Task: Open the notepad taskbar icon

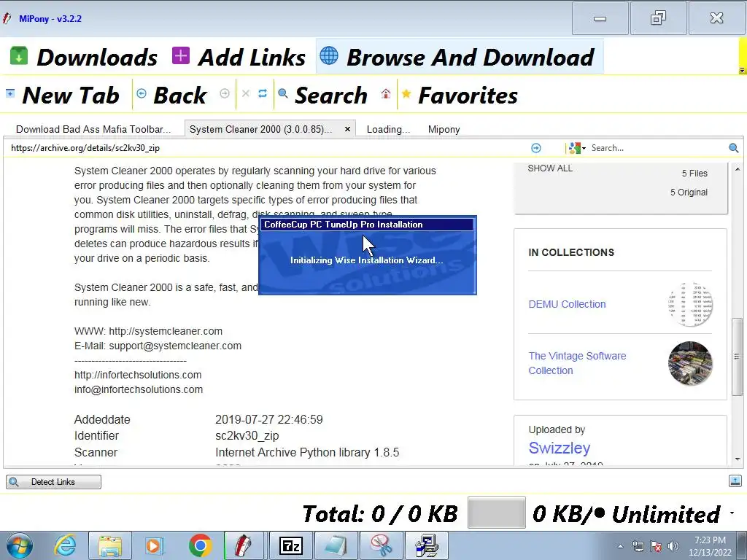Action: [x=336, y=545]
